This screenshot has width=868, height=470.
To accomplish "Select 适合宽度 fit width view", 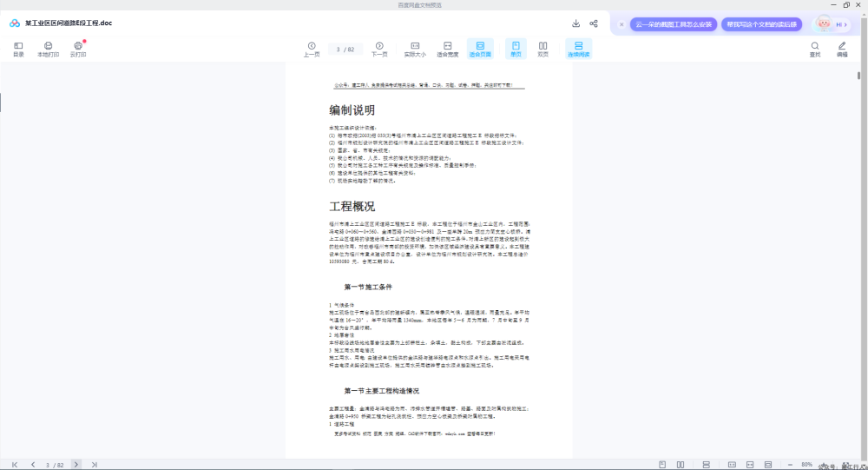I will pos(447,50).
